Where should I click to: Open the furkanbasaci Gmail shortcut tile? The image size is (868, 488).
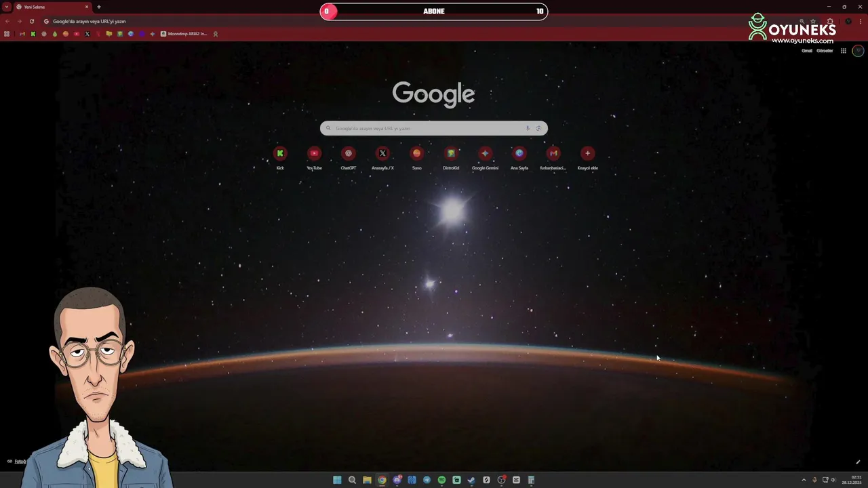[553, 157]
